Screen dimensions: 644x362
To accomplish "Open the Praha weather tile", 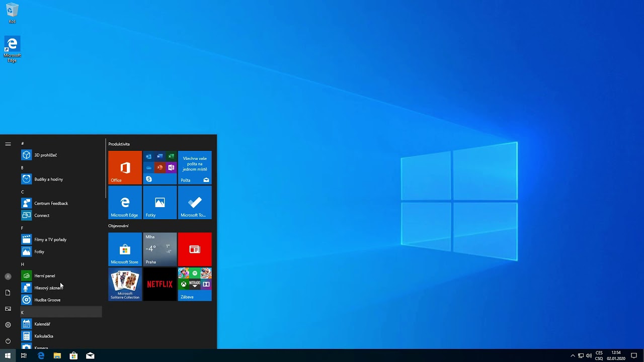I will (159, 249).
